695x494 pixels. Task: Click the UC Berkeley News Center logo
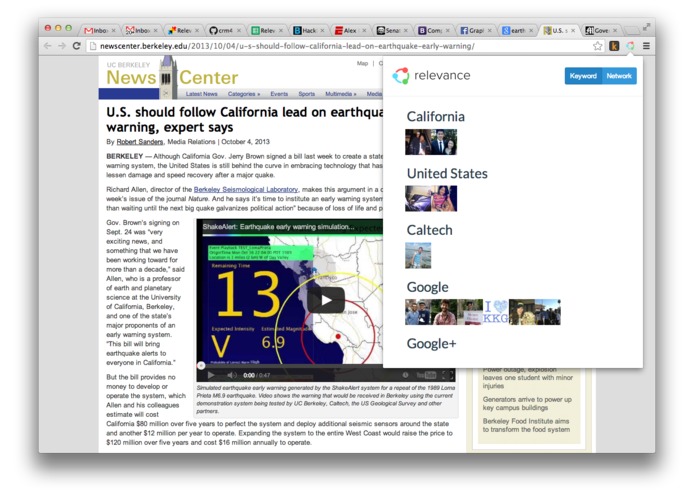pos(172,77)
